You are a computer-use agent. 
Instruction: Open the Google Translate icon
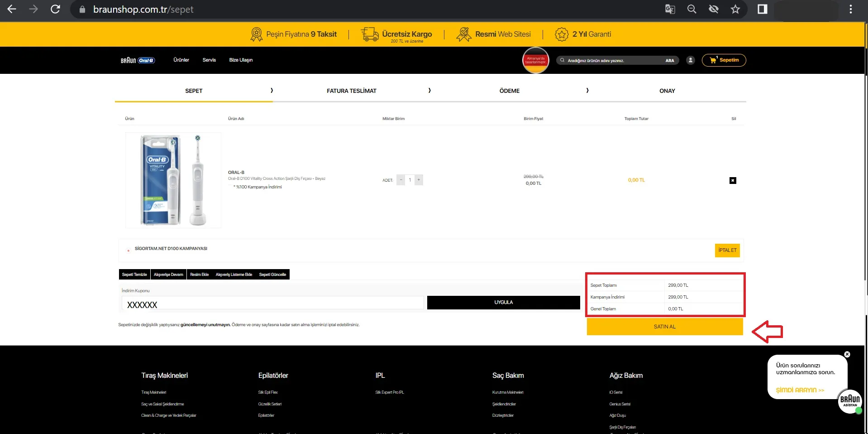click(x=670, y=9)
